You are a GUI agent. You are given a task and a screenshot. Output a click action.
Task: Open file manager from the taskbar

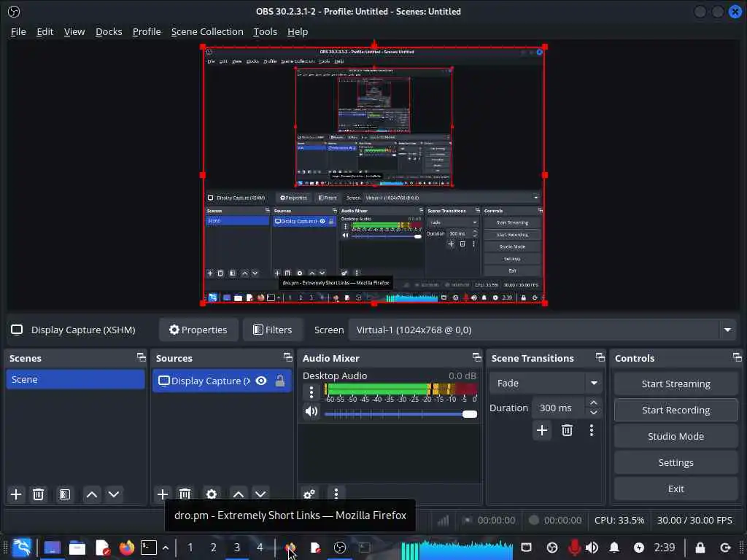coord(77,548)
